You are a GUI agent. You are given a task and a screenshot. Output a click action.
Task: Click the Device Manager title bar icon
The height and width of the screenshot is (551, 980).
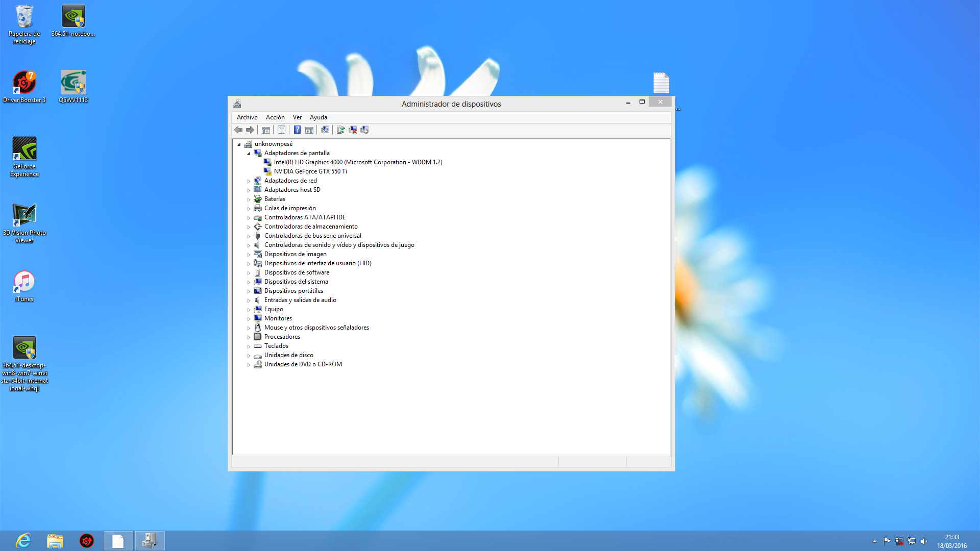(x=237, y=104)
